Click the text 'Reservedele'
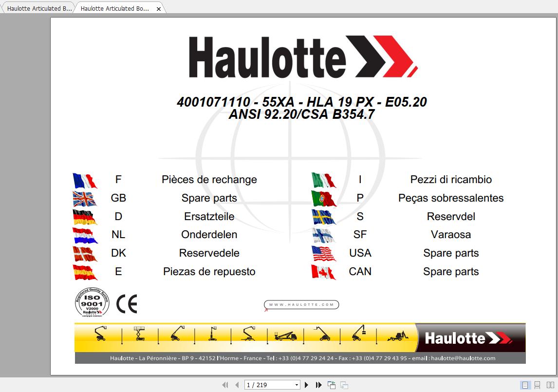 pos(209,253)
